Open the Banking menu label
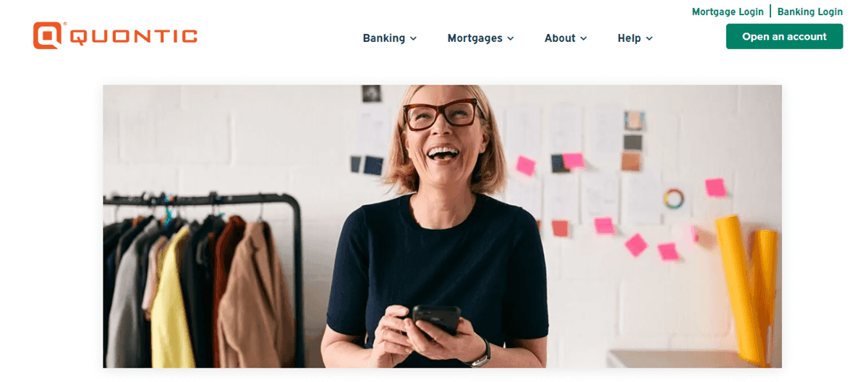Viewport: 868px width, 382px height. tap(383, 38)
